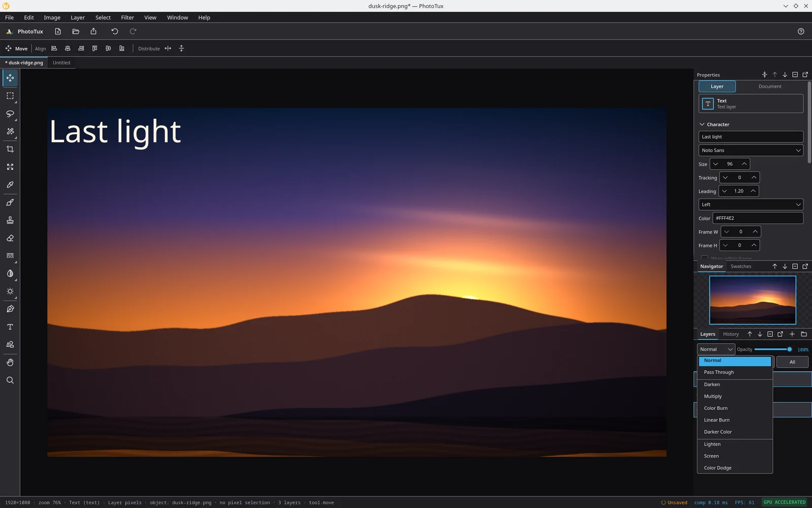This screenshot has height=508, width=812.
Task: Open the Layer menu
Action: (x=78, y=17)
